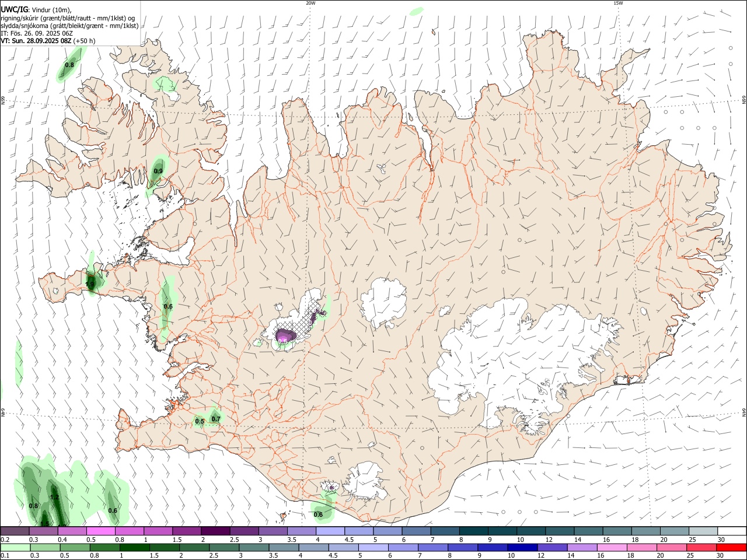Pick the hot pink swatch labeled 20 in the rain legend
Screen dimensions: 747x560
pyautogui.click(x=671, y=548)
